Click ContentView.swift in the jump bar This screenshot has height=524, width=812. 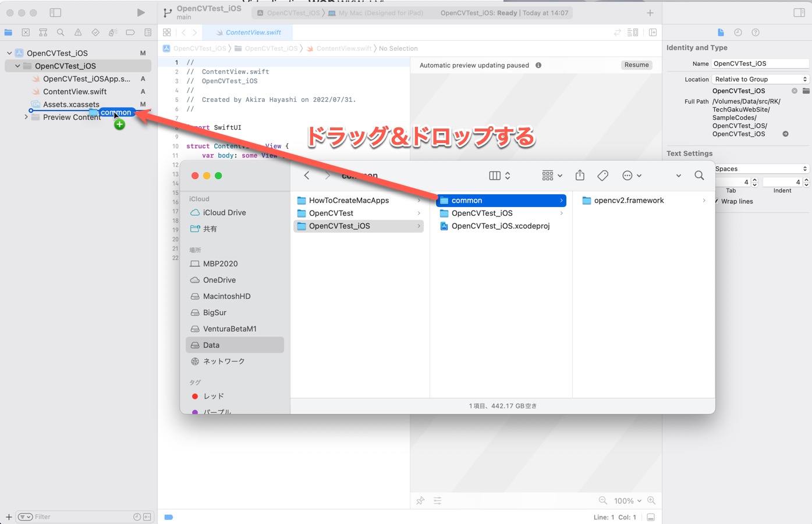(x=339, y=48)
